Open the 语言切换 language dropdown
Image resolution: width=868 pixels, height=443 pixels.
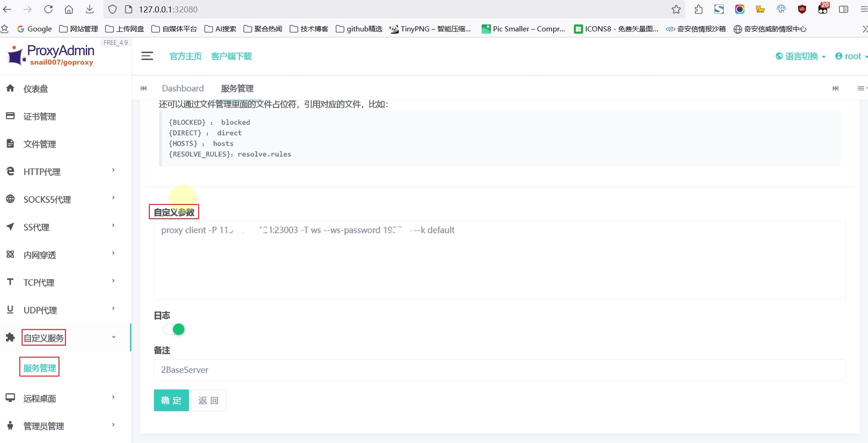point(801,56)
